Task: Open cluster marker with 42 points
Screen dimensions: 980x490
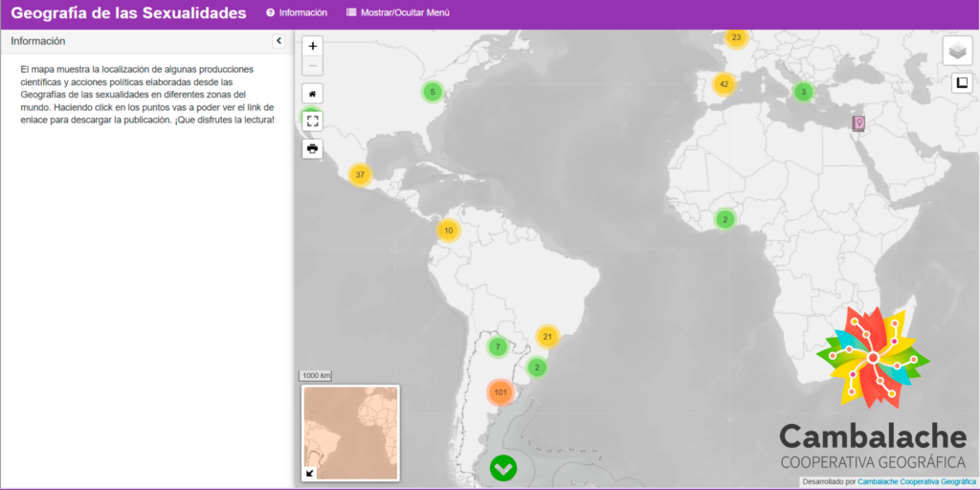Action: pyautogui.click(x=724, y=84)
